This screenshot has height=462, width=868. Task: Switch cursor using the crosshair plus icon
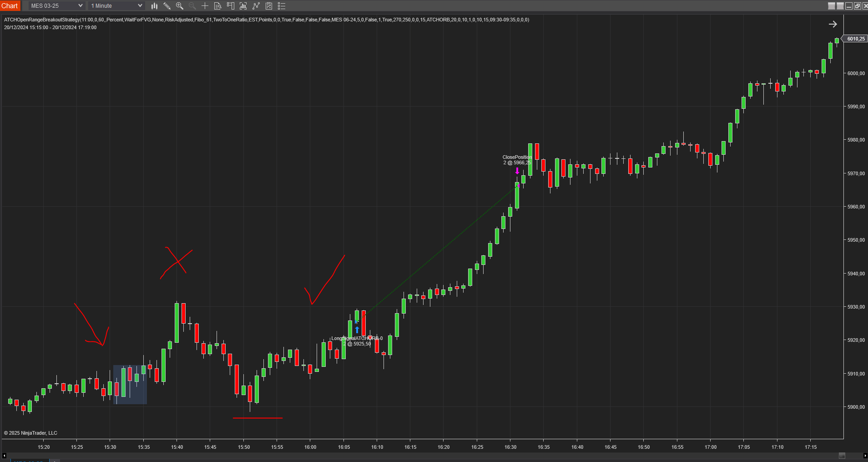[205, 6]
